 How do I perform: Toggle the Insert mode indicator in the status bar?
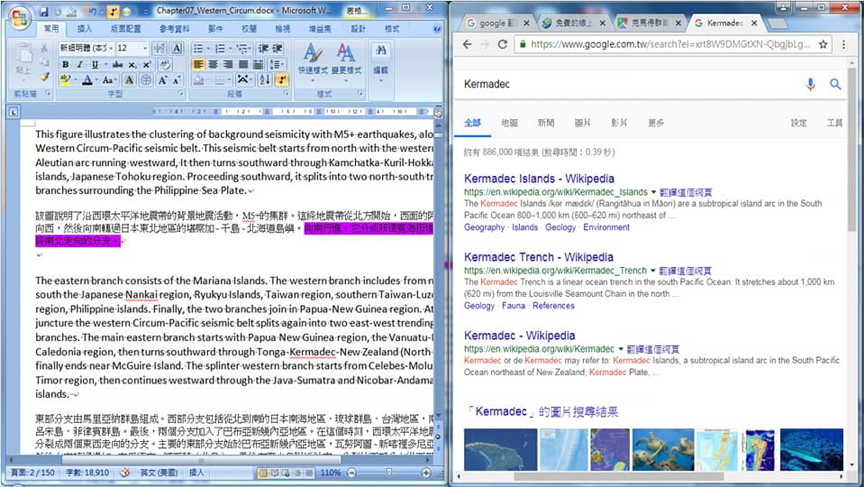tap(196, 473)
